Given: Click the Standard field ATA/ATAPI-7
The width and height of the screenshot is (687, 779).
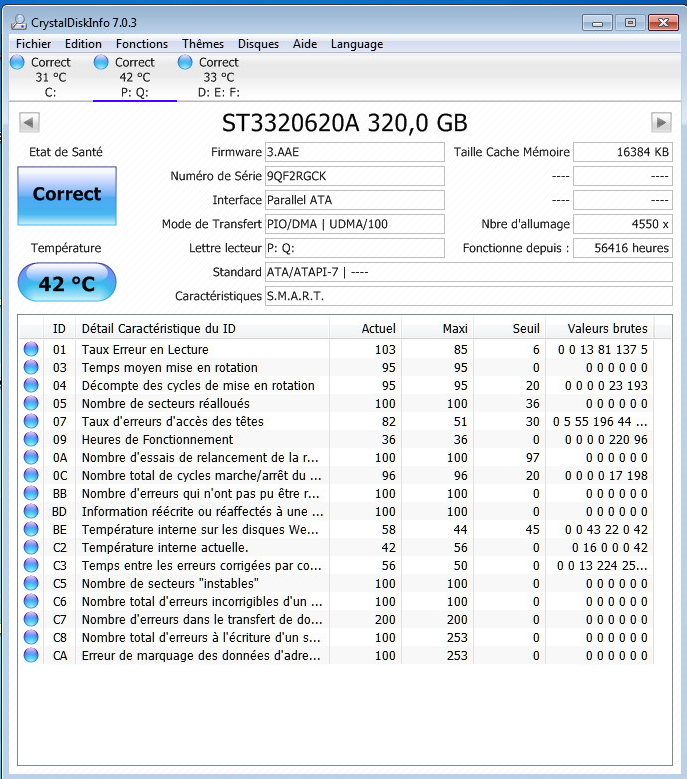Looking at the screenshot, I should pyautogui.click(x=468, y=272).
